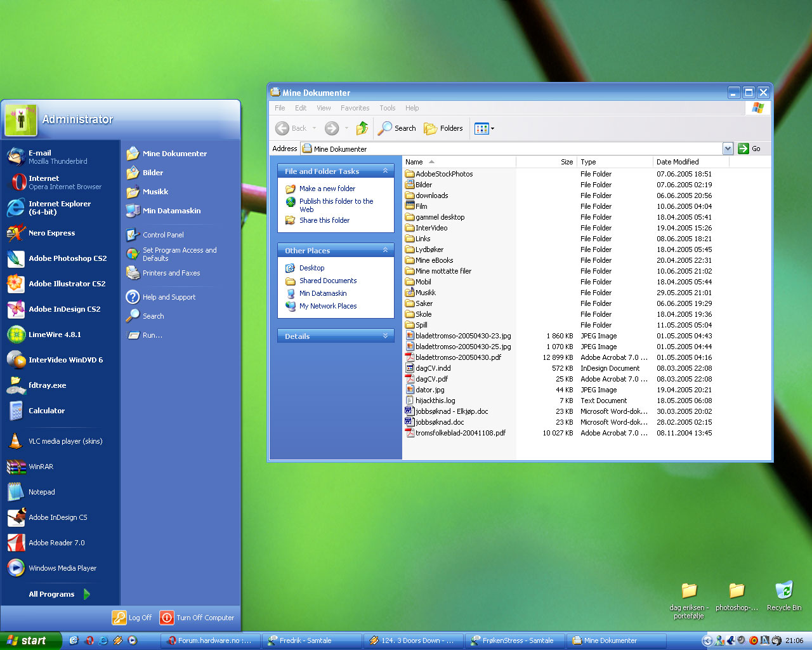The image size is (812, 650).
Task: Click Turn Off Computer button
Action: coord(197,618)
